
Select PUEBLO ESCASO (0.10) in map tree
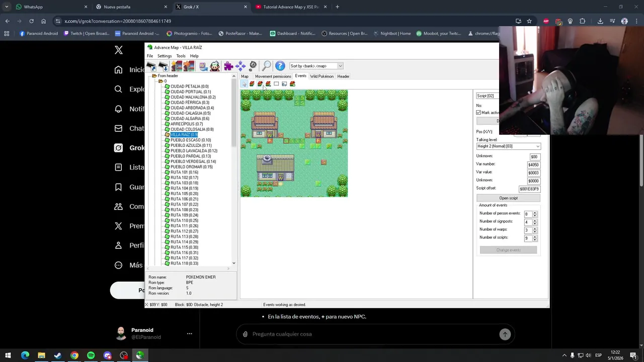click(191, 140)
